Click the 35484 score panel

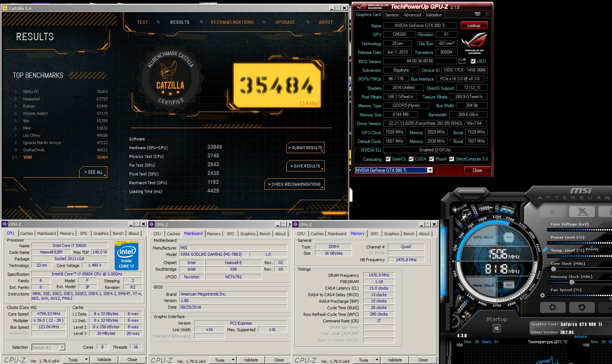click(x=277, y=86)
